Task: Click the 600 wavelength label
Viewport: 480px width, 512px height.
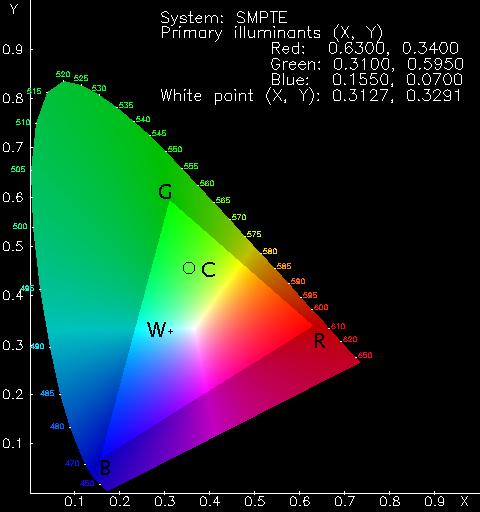Action: tap(321, 307)
